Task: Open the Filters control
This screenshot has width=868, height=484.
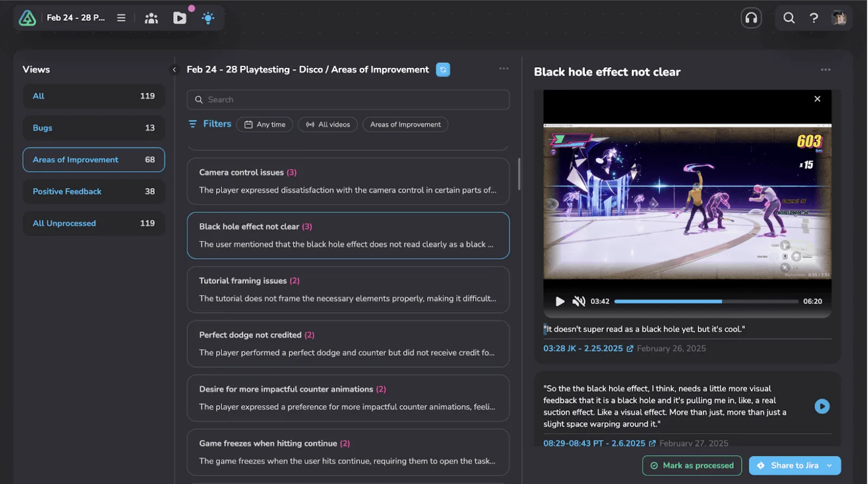Action: (209, 124)
